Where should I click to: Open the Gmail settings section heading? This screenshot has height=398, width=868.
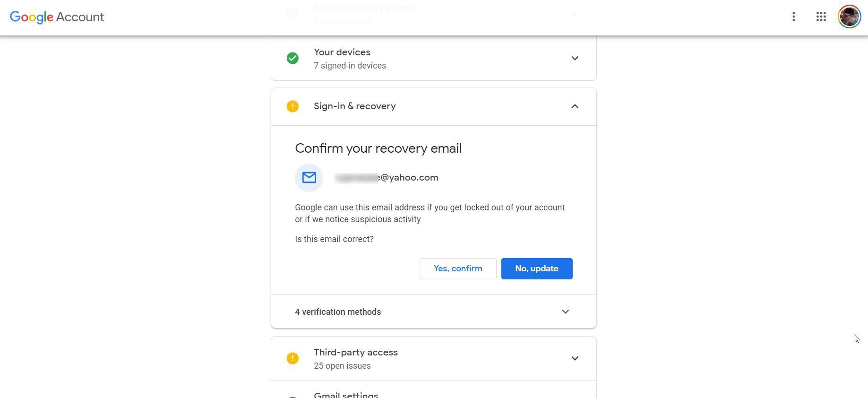346,395
